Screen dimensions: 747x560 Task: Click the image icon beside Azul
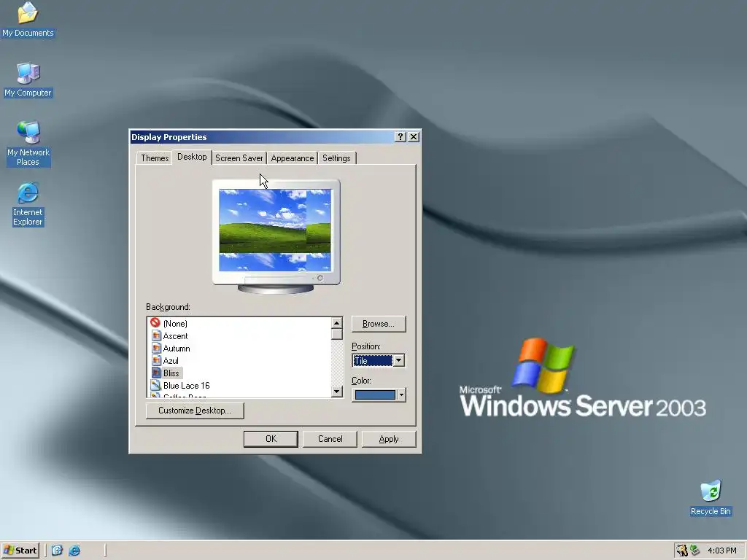156,360
